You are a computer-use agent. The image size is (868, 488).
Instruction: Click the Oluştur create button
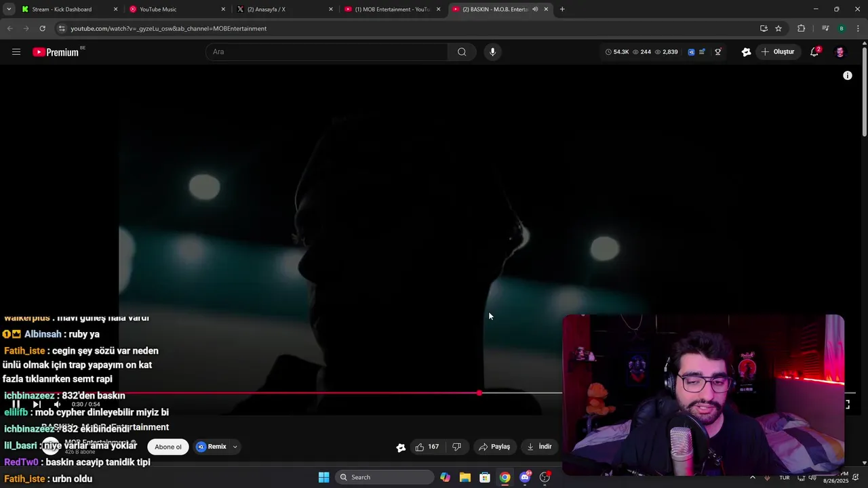tap(778, 52)
